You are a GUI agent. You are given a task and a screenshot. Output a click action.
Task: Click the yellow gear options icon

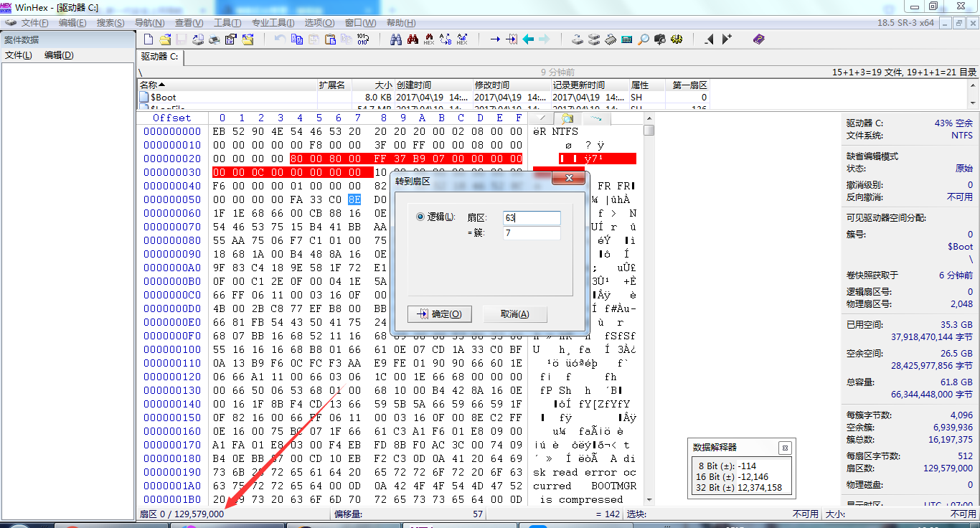pyautogui.click(x=676, y=39)
